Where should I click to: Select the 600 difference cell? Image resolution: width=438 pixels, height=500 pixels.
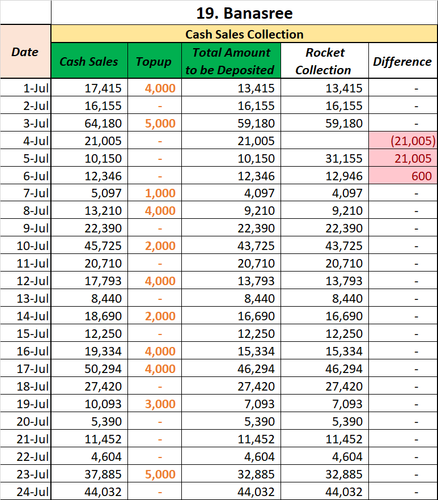(x=403, y=176)
